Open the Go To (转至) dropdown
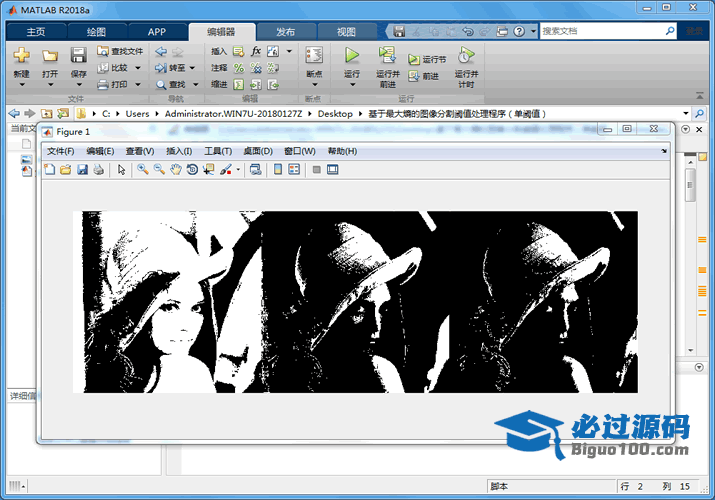This screenshot has width=715, height=500. click(192, 68)
